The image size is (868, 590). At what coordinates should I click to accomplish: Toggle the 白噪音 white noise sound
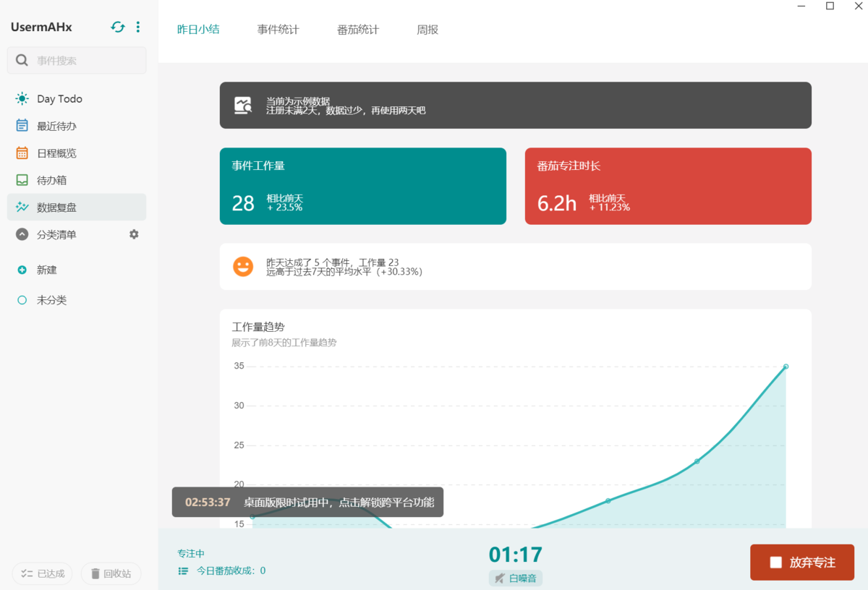(x=515, y=578)
